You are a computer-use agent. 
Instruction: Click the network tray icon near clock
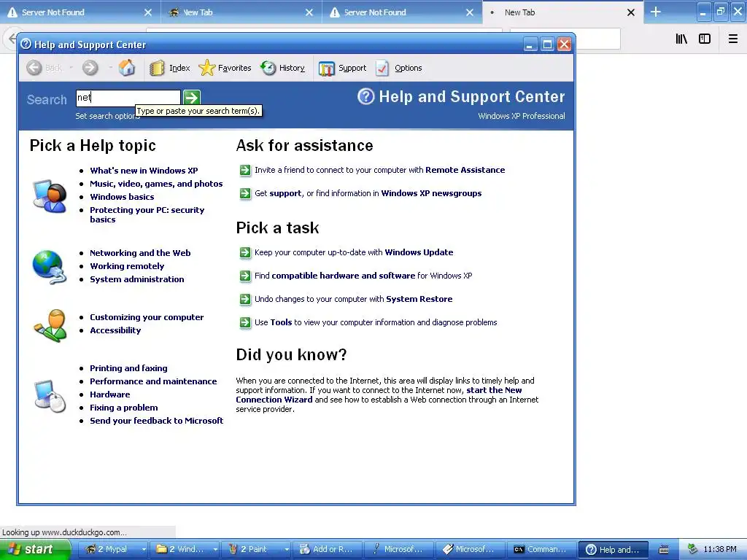[692, 549]
